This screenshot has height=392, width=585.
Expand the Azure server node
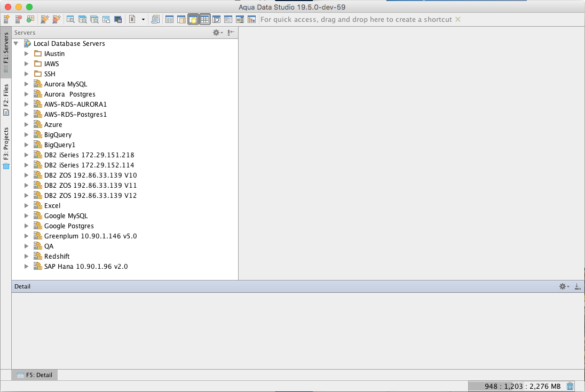(27, 124)
